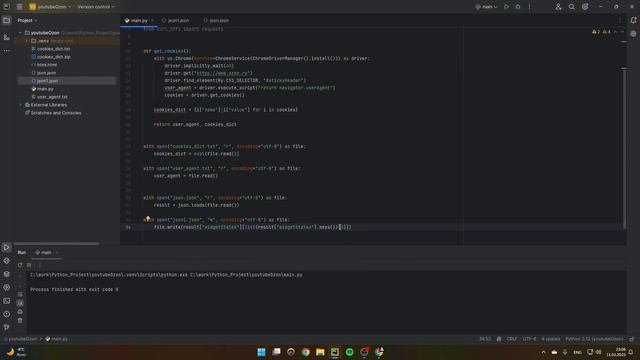
Task: Switch to the json.json editor tab
Action: coord(216,20)
